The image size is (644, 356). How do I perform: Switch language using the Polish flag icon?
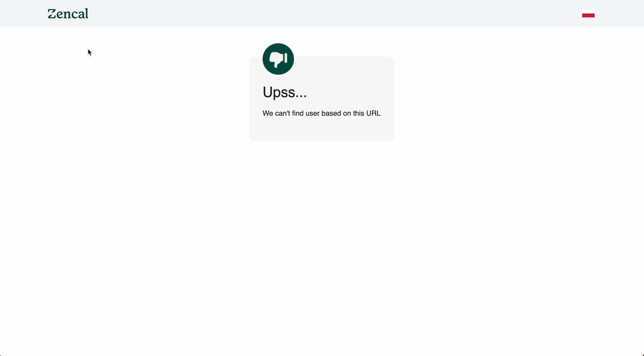point(588,14)
